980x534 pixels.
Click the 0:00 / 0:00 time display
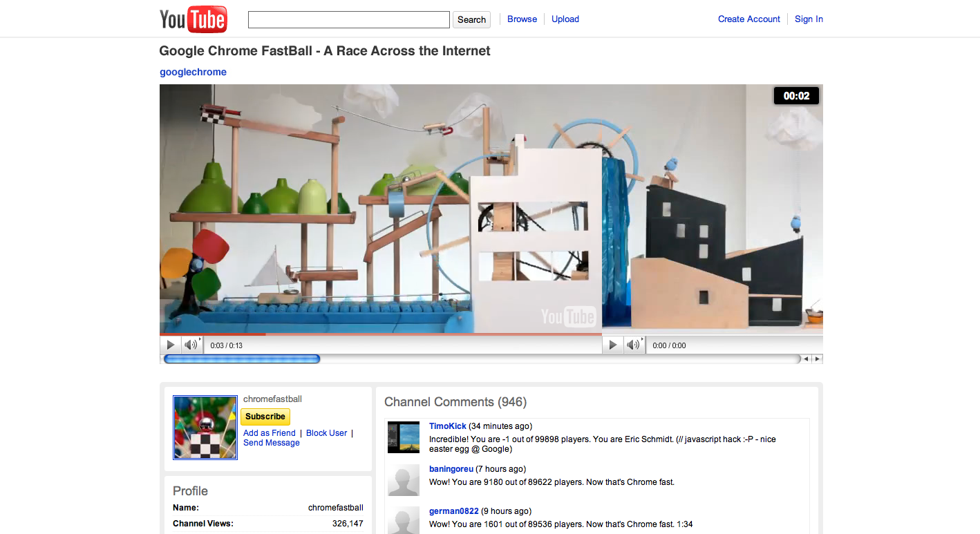click(x=669, y=345)
